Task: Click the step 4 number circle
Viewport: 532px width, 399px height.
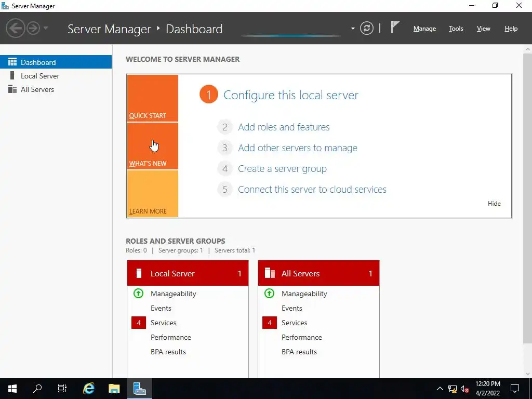Action: pos(224,169)
